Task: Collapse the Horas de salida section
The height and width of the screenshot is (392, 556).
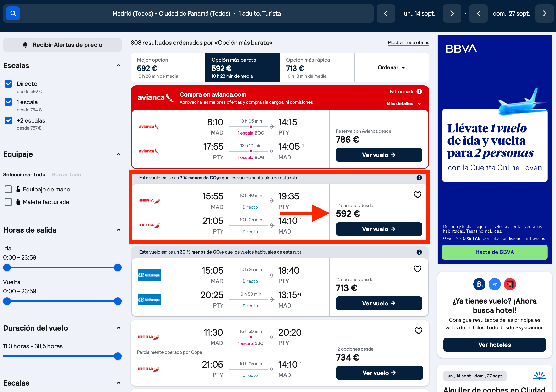Action: [118, 230]
